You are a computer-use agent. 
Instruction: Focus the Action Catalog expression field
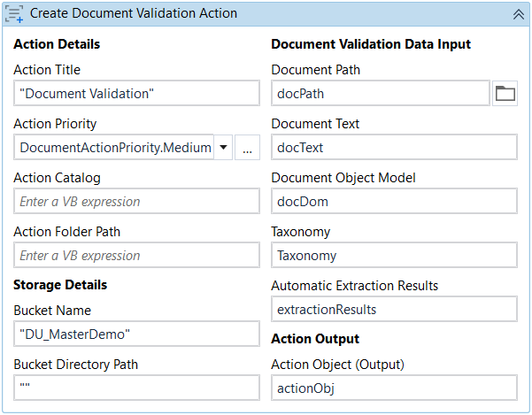pos(136,202)
